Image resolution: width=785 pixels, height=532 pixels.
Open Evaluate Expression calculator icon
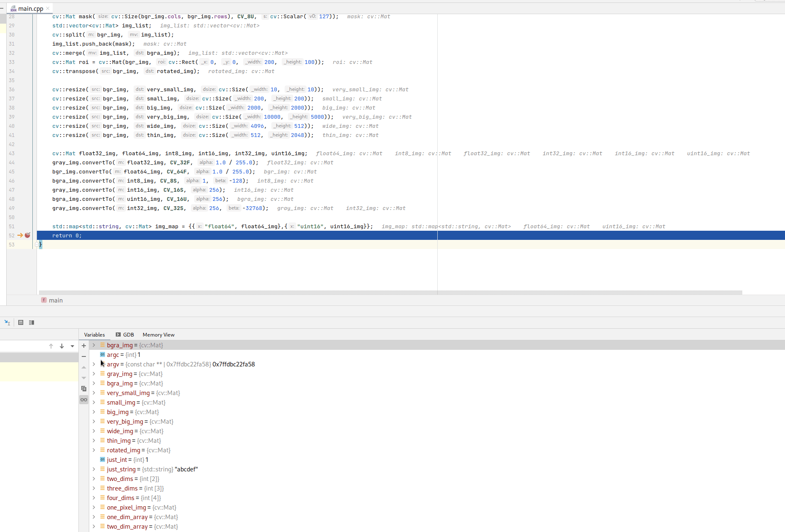(21, 322)
